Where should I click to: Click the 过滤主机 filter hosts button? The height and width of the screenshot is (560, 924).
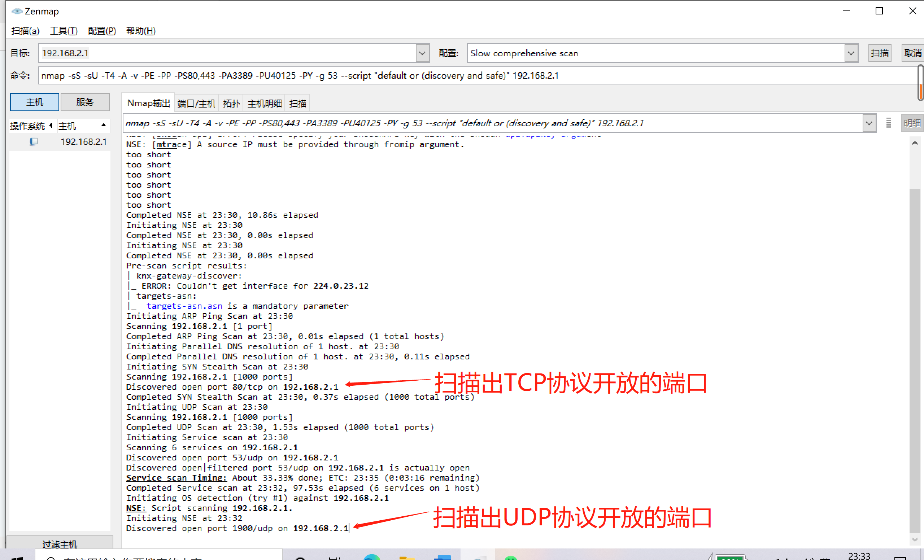pos(60,543)
